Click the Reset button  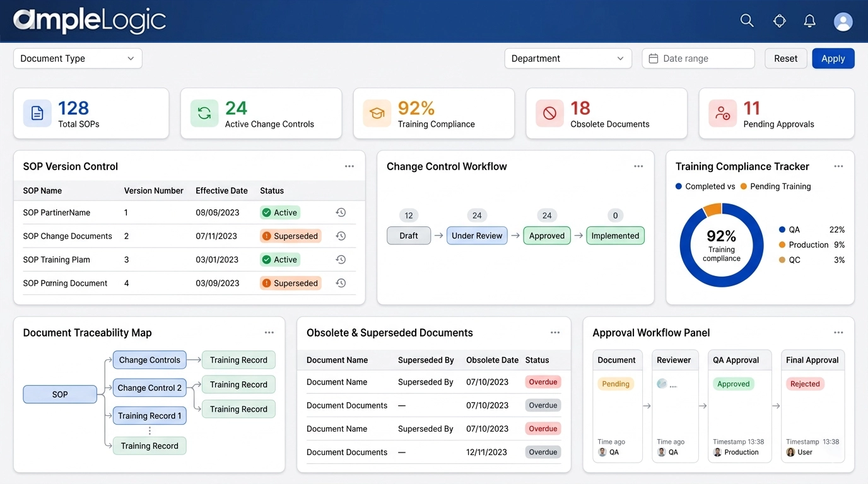pyautogui.click(x=785, y=59)
